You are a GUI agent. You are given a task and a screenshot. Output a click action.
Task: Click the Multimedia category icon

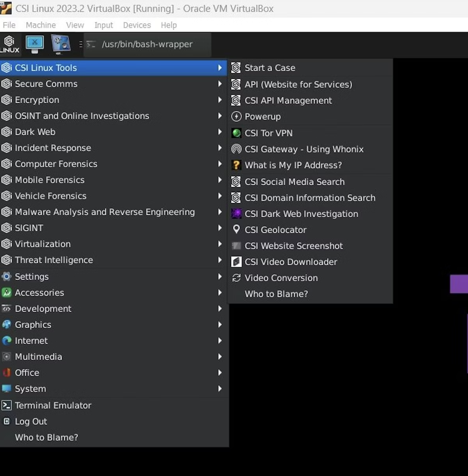[6, 357]
